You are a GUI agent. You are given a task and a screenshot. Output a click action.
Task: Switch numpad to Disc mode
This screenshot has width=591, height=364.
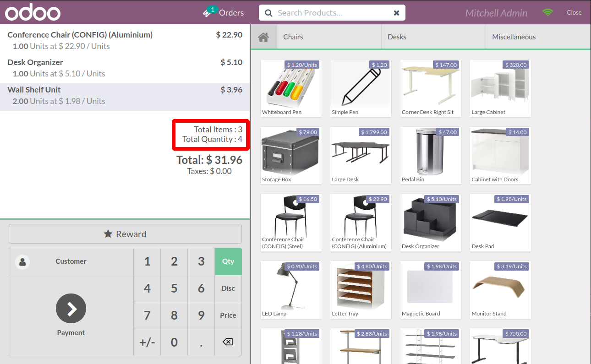tap(228, 288)
